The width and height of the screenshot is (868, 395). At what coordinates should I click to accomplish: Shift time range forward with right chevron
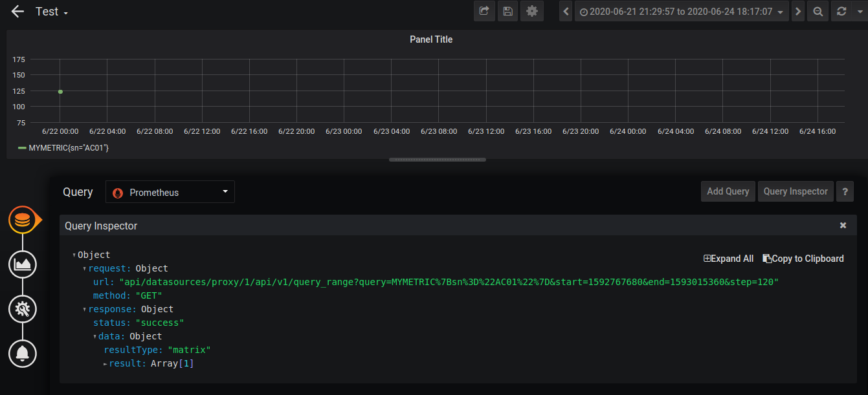coord(797,12)
